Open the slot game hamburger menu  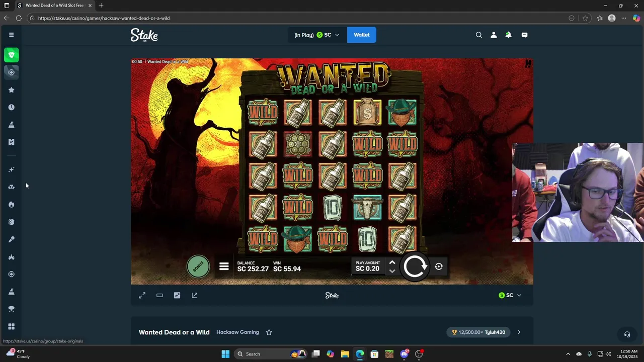(224, 266)
